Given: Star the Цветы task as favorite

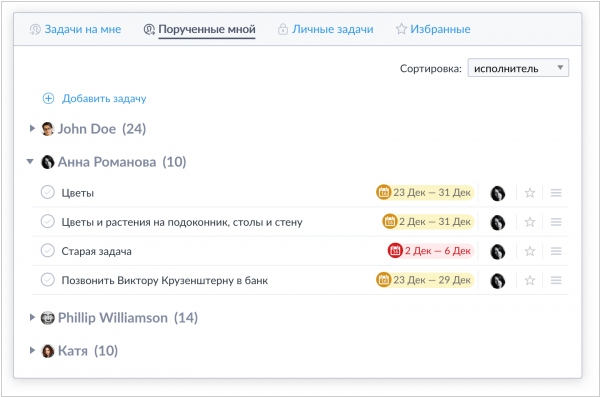Looking at the screenshot, I should (530, 193).
